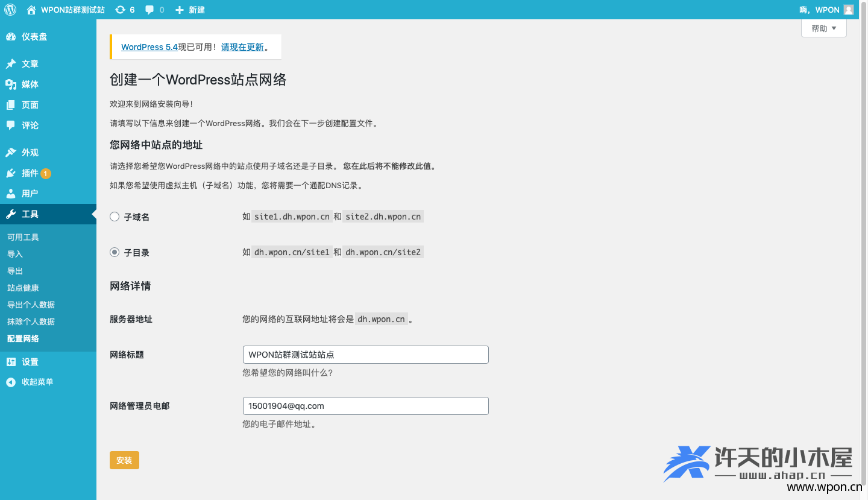Open the comments bubble icon showing 0
868x500 pixels.
(x=149, y=10)
